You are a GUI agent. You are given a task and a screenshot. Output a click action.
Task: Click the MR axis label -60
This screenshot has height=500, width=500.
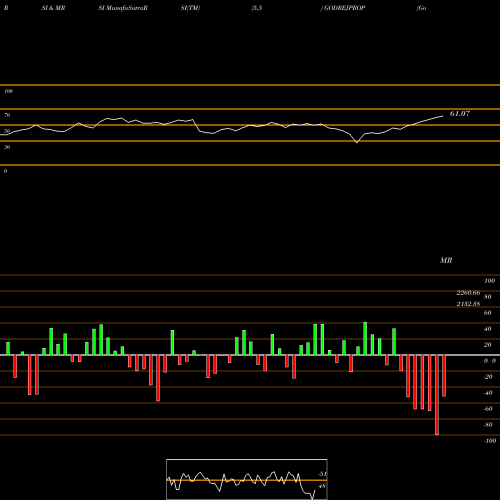488,409
